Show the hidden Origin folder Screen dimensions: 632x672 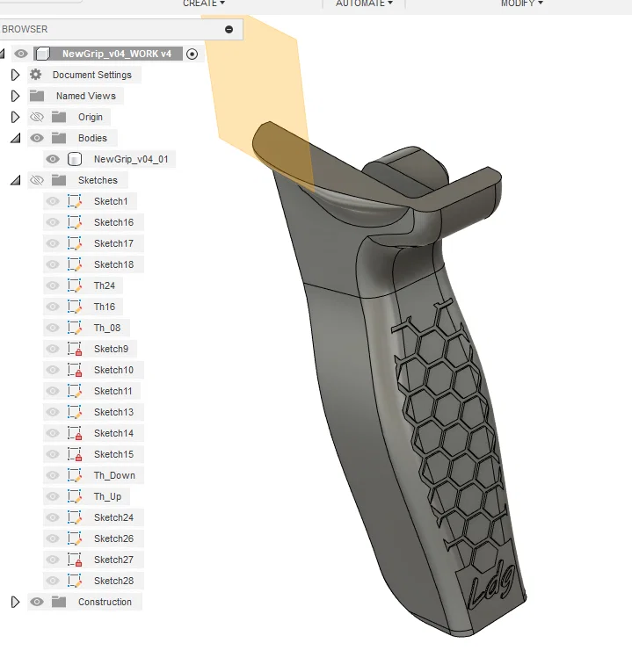point(37,117)
